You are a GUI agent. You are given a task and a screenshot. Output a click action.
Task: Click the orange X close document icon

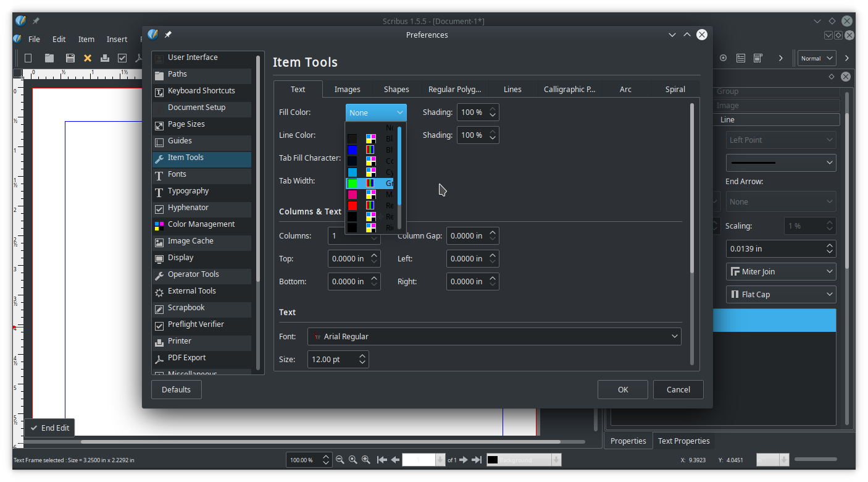tap(88, 58)
